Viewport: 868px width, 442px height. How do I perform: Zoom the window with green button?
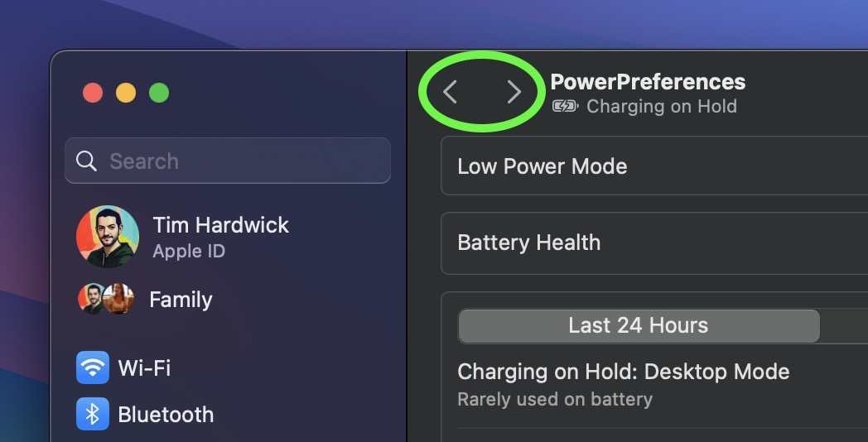(159, 93)
